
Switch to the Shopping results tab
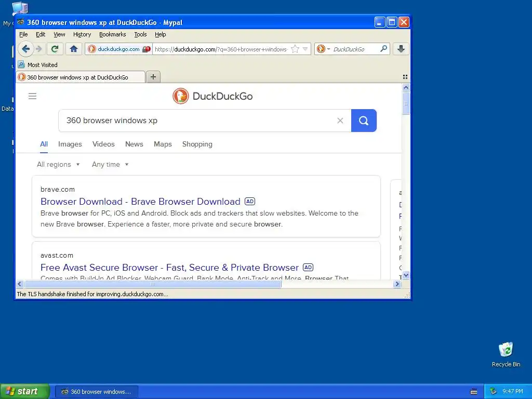(197, 144)
